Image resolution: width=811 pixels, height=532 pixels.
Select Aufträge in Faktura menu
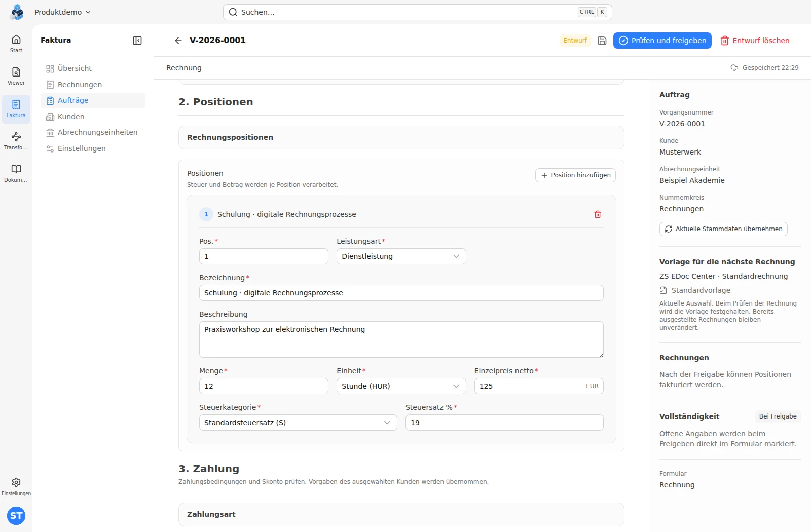point(93,100)
